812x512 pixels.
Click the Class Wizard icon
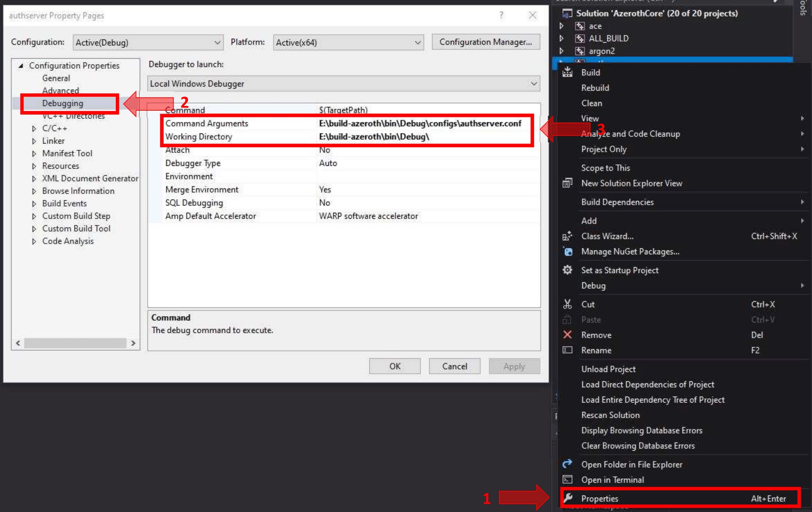[567, 236]
